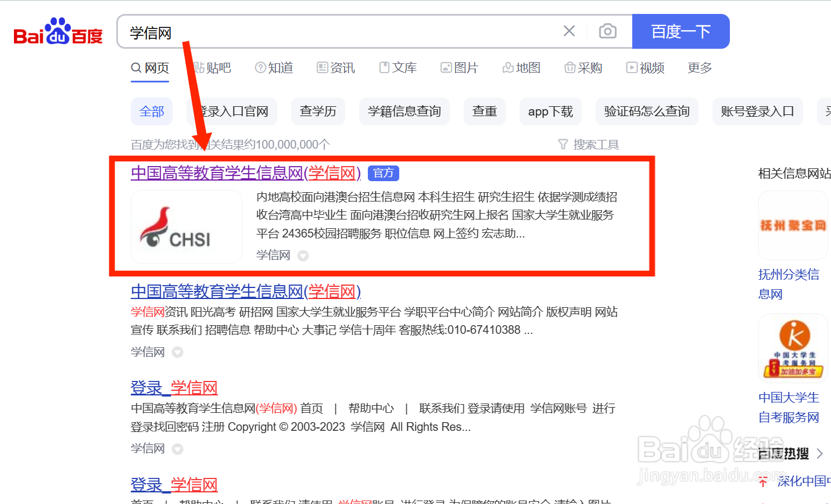Open the official 中国高等教育学生信息网 result link
The width and height of the screenshot is (831, 504).
[246, 173]
